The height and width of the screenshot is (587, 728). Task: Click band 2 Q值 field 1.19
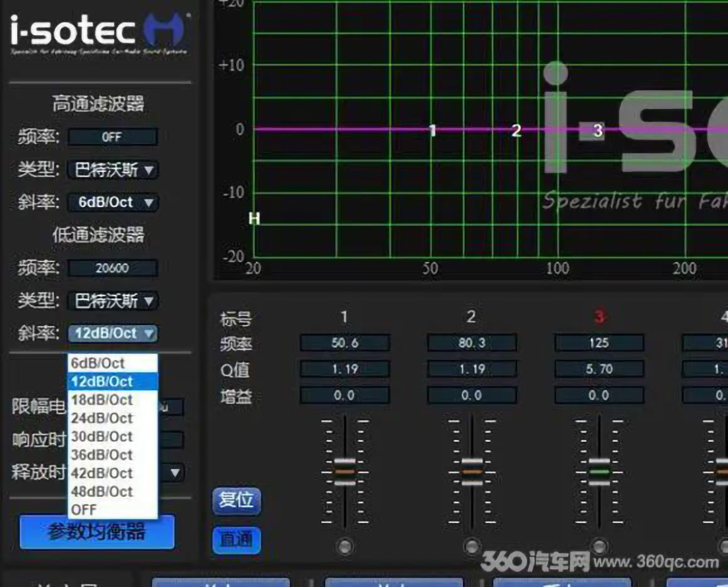point(472,369)
